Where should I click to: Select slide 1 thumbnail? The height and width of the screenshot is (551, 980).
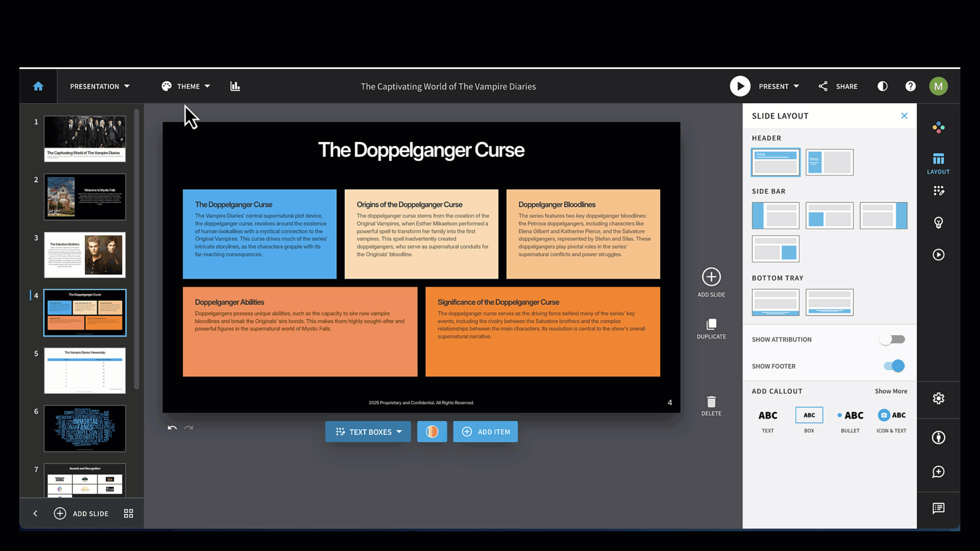tap(85, 139)
